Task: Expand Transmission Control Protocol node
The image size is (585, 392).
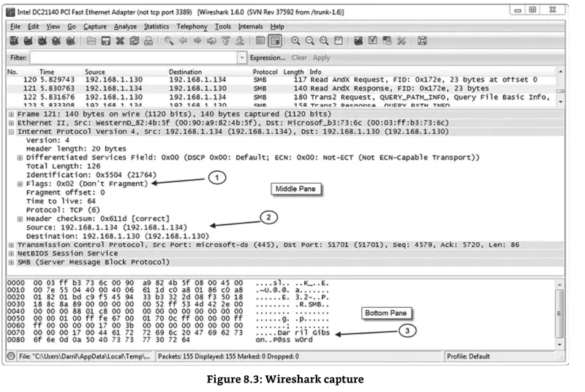Action: click(11, 245)
